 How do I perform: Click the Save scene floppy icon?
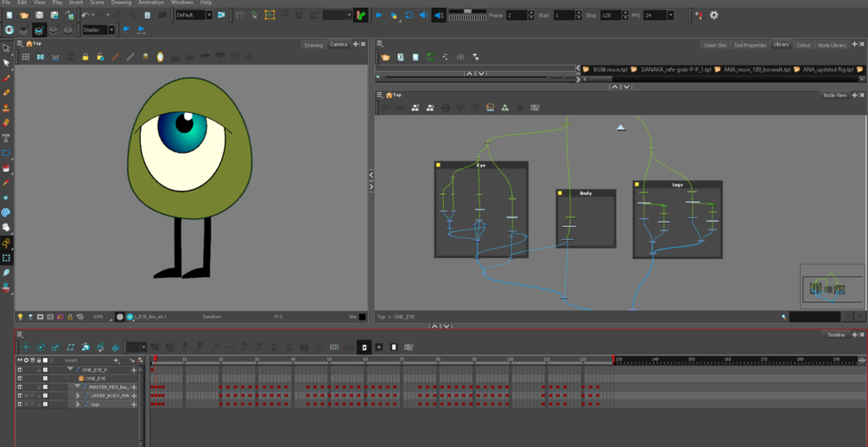pyautogui.click(x=40, y=16)
